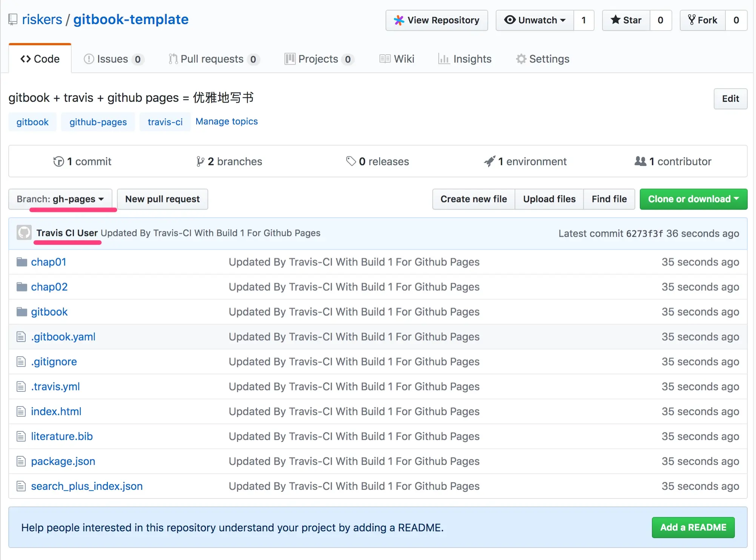Switch to the Issues tab

[113, 59]
